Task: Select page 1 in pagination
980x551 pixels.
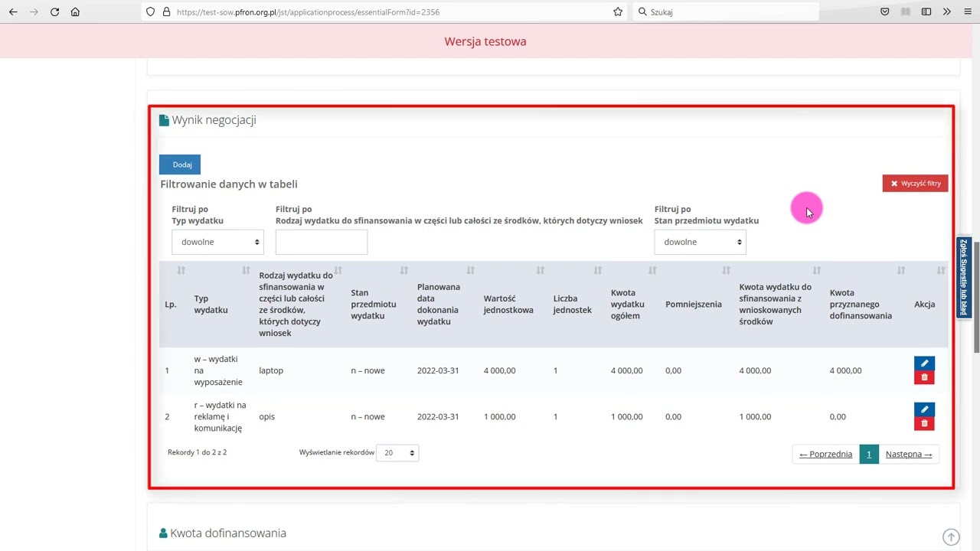Action: [869, 455]
